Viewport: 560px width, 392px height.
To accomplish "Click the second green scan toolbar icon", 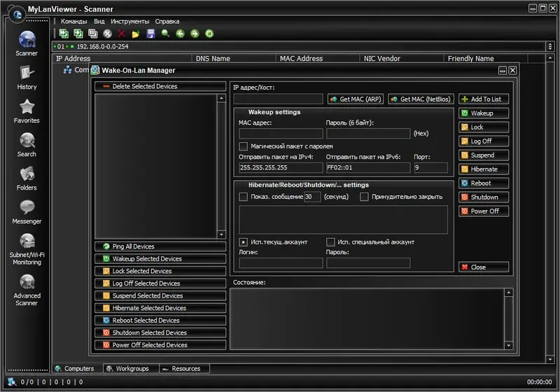I will click(78, 34).
